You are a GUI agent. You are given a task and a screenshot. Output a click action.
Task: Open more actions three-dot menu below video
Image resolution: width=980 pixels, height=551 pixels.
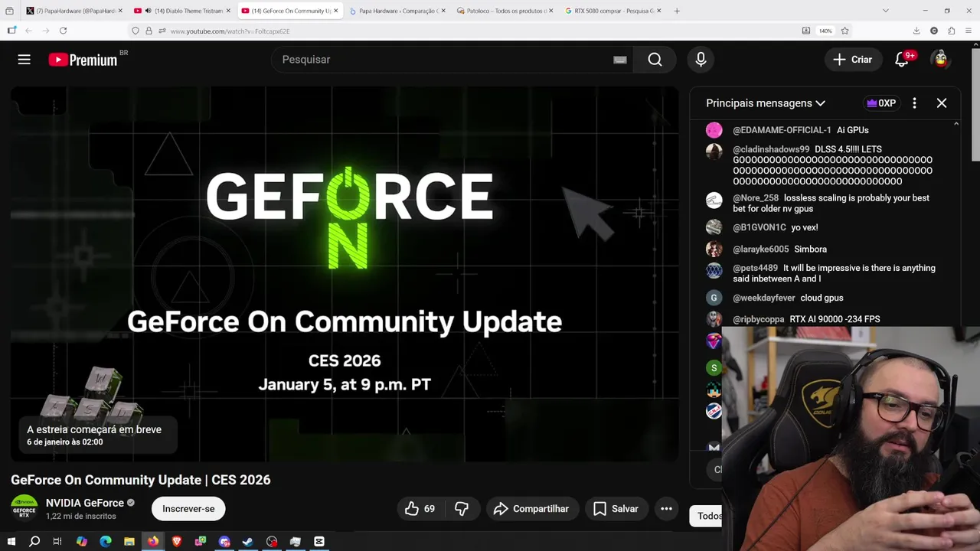pos(666,509)
